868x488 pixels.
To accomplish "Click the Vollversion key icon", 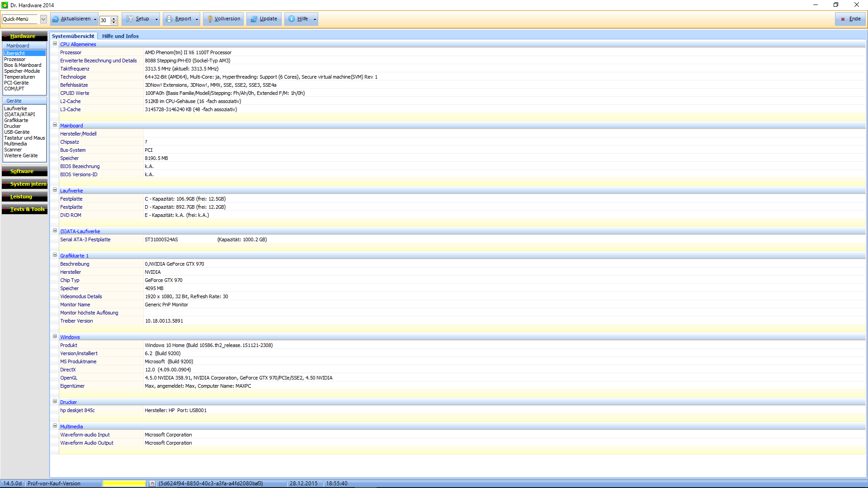I will 210,19.
